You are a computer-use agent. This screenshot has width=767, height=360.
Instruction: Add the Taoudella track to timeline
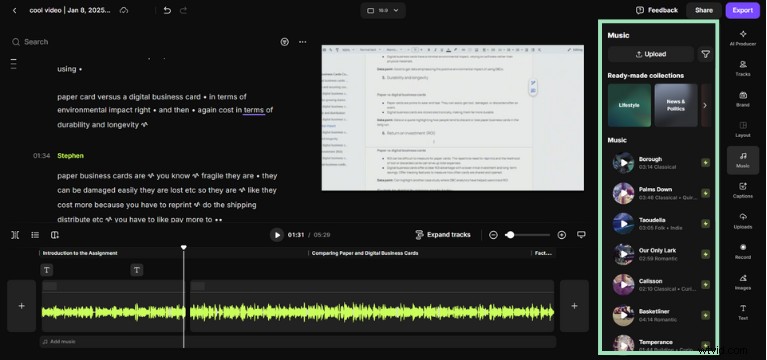click(705, 224)
